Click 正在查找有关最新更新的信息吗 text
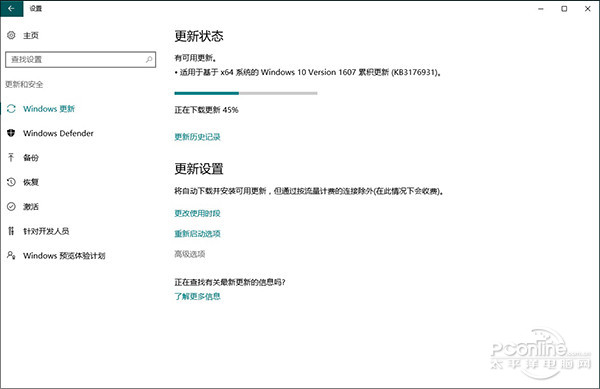The image size is (600, 389). point(230,282)
